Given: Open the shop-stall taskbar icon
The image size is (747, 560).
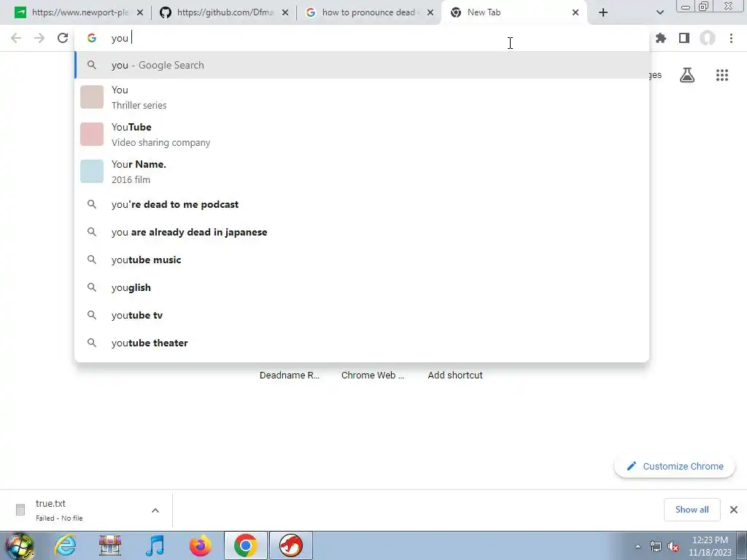Looking at the screenshot, I should 110,545.
